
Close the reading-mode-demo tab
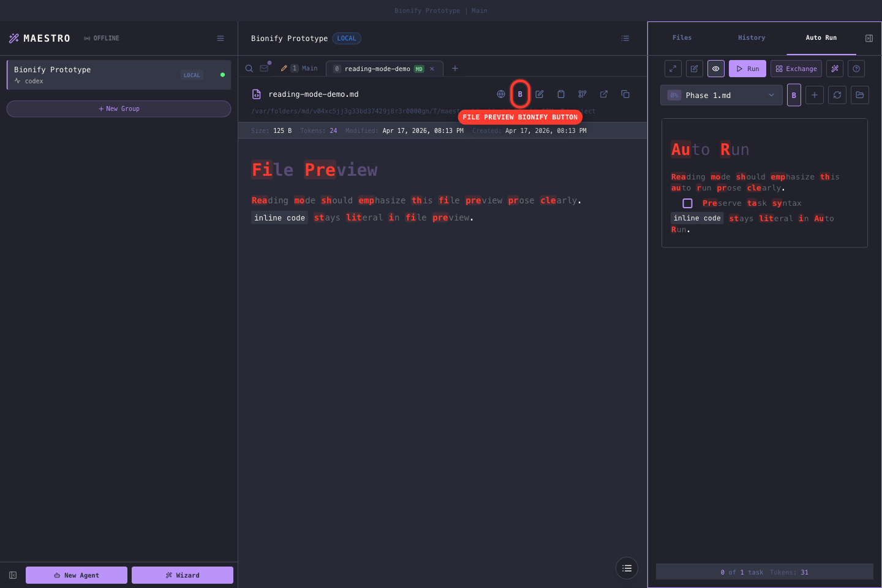(432, 69)
